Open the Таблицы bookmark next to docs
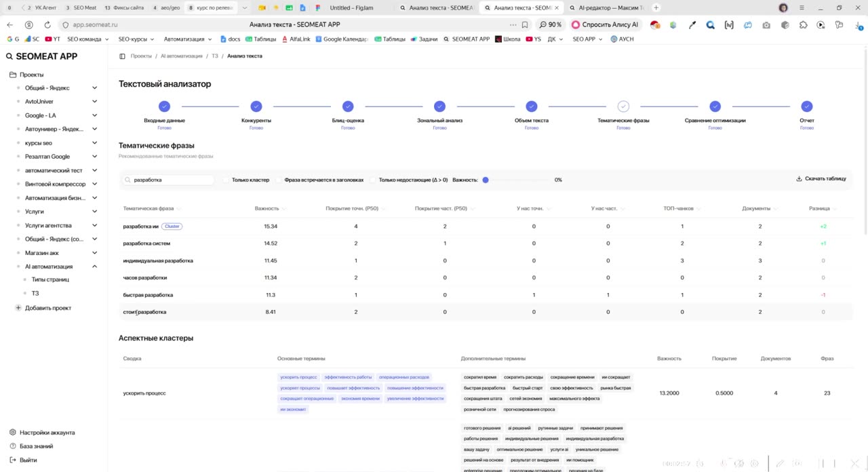The image size is (868, 472). coord(260,39)
